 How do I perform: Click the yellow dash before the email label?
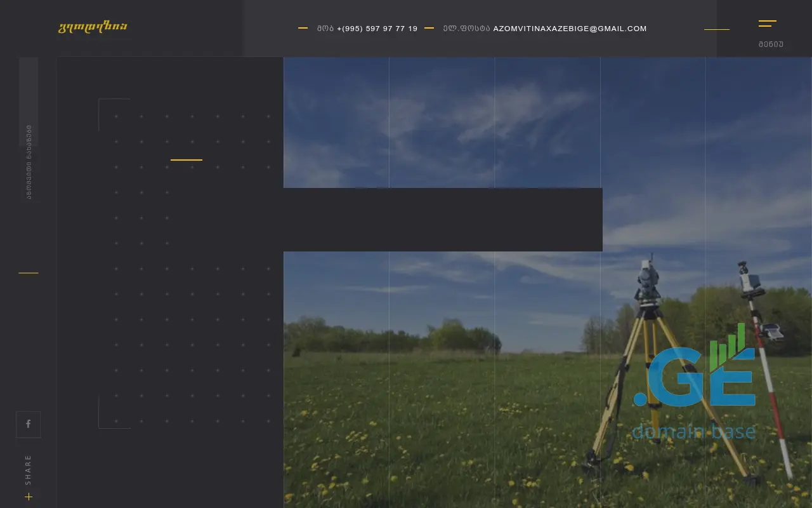coord(429,29)
